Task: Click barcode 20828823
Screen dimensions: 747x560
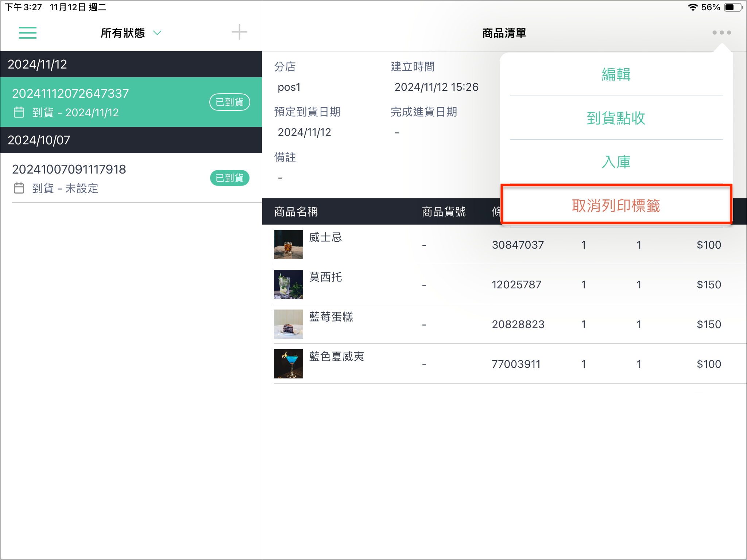Action: click(518, 324)
